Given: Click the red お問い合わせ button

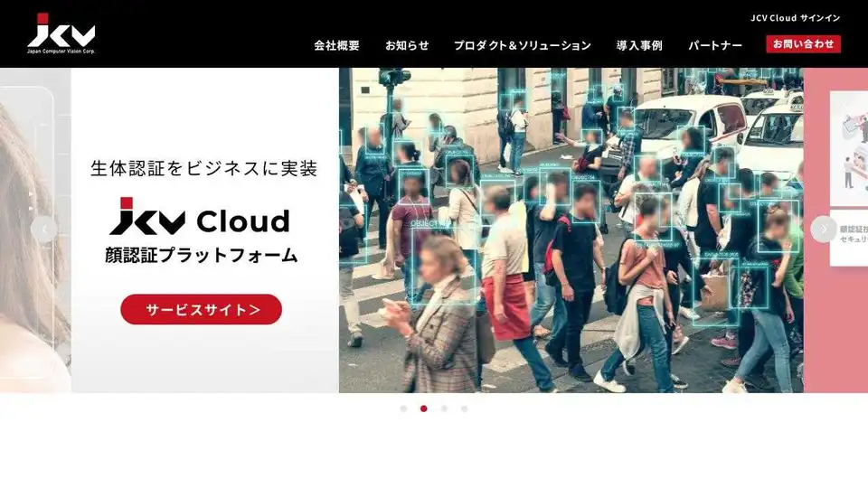Looking at the screenshot, I should (803, 44).
